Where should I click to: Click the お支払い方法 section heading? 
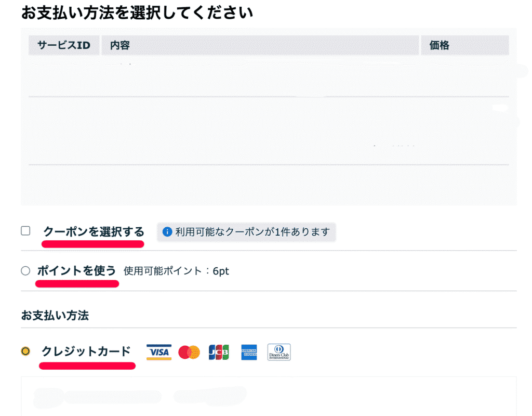coord(55,315)
